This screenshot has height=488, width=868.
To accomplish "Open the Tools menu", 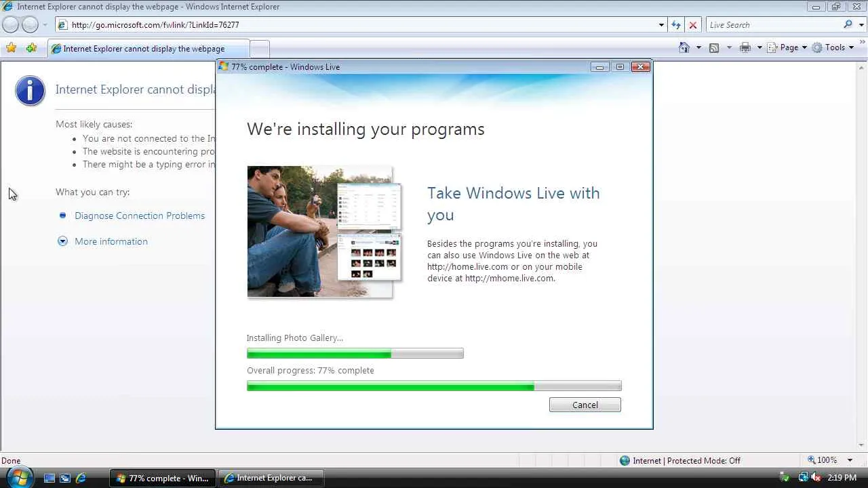I will click(x=833, y=47).
